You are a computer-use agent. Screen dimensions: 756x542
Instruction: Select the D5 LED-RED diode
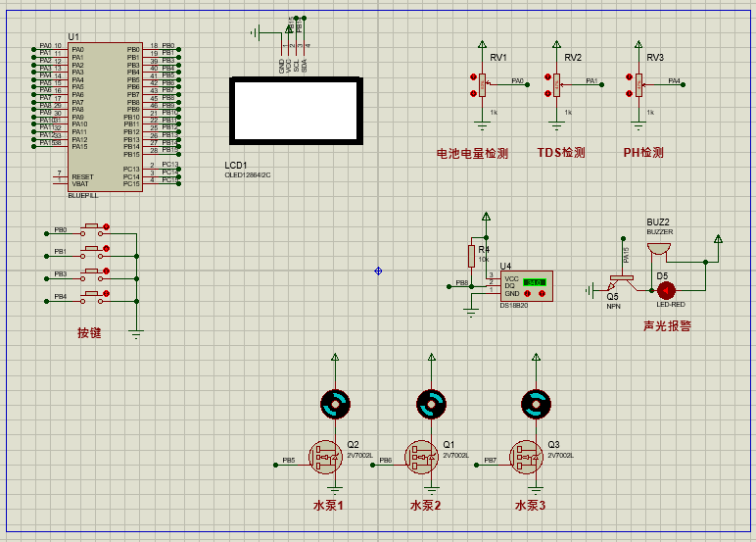pyautogui.click(x=666, y=290)
